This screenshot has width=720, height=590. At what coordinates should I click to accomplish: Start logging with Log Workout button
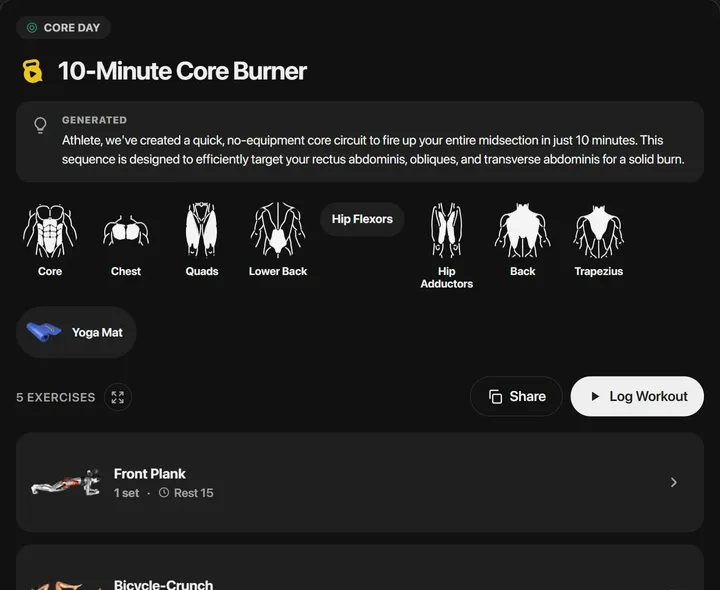point(637,396)
